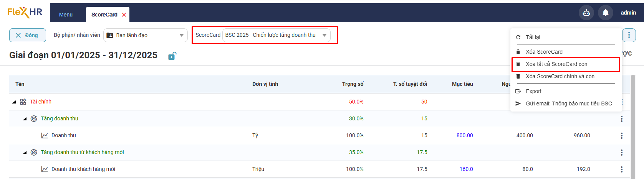Open row actions for Doanh thu
Image resolution: width=644 pixels, height=179 pixels.
621,136
